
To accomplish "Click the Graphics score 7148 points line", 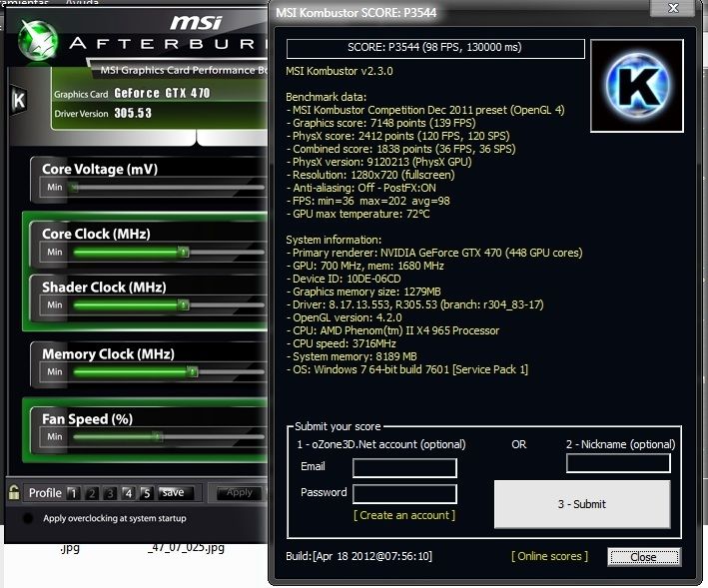I will coord(380,123).
